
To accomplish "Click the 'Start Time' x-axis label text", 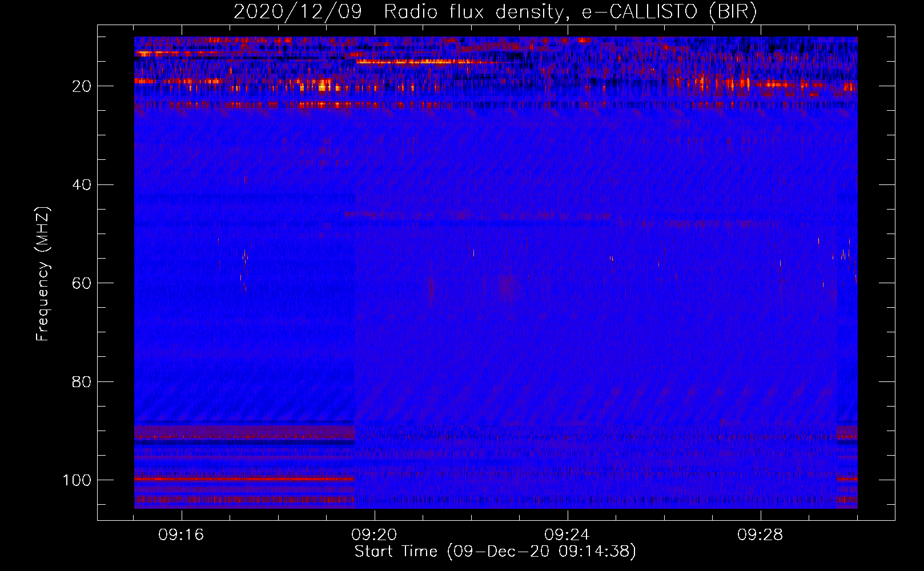I will [x=396, y=552].
